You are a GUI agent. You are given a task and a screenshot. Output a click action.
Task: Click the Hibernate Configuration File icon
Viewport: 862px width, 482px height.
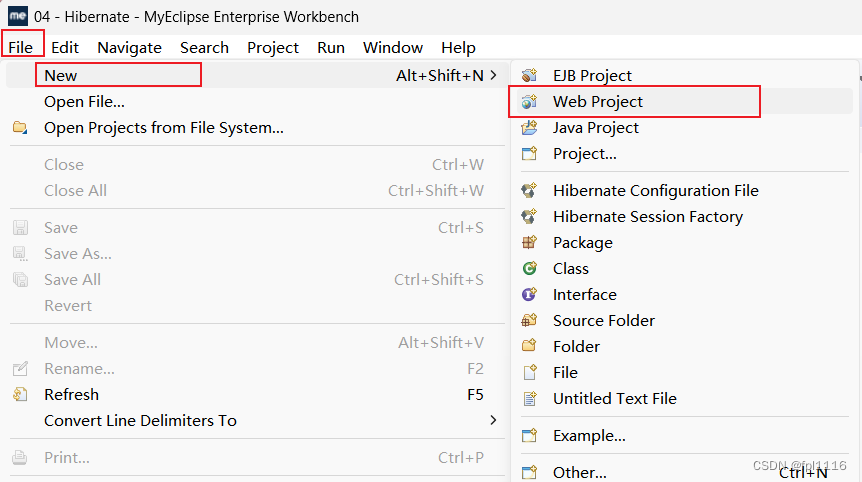pyautogui.click(x=529, y=190)
